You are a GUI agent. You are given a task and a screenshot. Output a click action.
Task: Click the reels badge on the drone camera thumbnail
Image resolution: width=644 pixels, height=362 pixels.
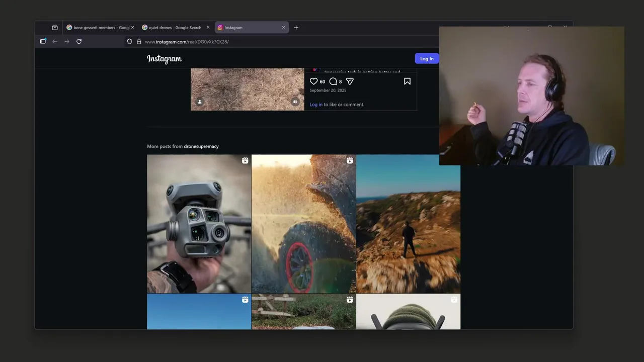click(x=245, y=161)
